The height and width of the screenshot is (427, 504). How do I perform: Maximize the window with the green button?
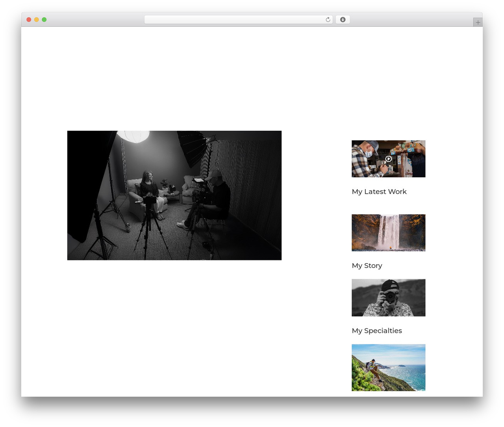[x=44, y=20]
